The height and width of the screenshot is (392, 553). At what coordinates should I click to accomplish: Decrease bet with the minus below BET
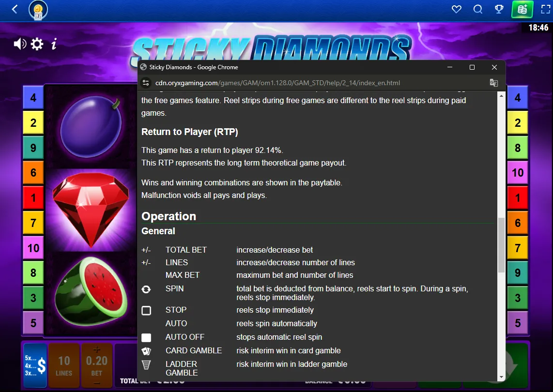click(97, 383)
